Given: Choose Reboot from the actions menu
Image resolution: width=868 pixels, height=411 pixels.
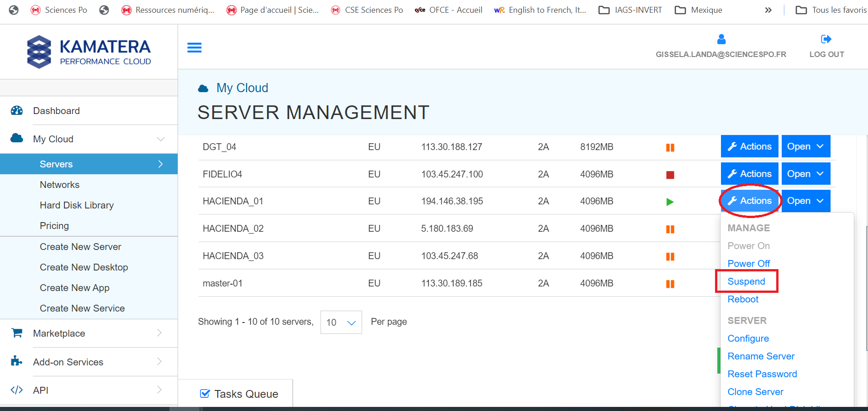Looking at the screenshot, I should click(743, 299).
